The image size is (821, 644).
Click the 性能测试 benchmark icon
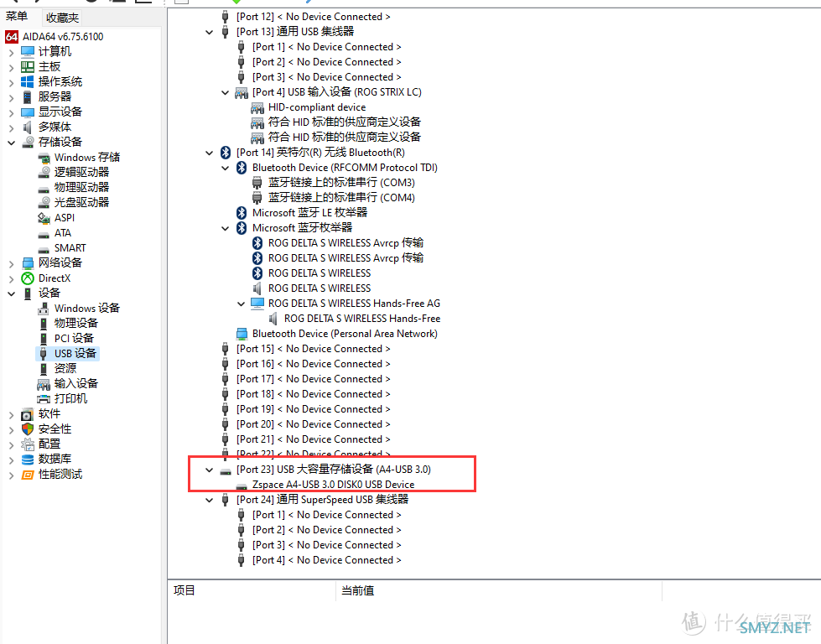pyautogui.click(x=28, y=475)
